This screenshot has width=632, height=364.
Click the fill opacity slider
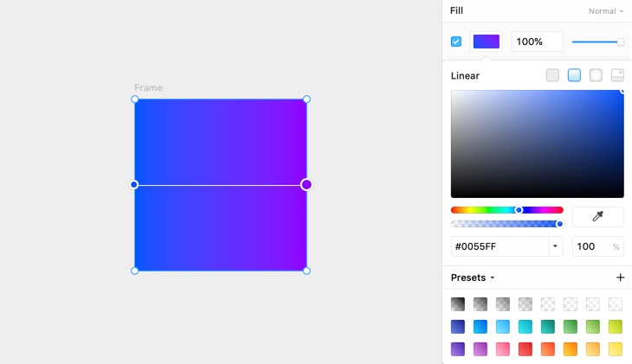tap(597, 42)
